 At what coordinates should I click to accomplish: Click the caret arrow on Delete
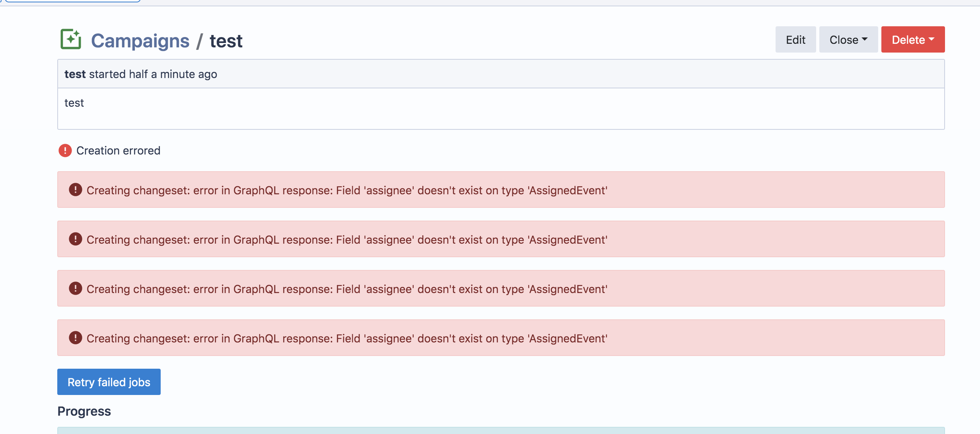[931, 39]
